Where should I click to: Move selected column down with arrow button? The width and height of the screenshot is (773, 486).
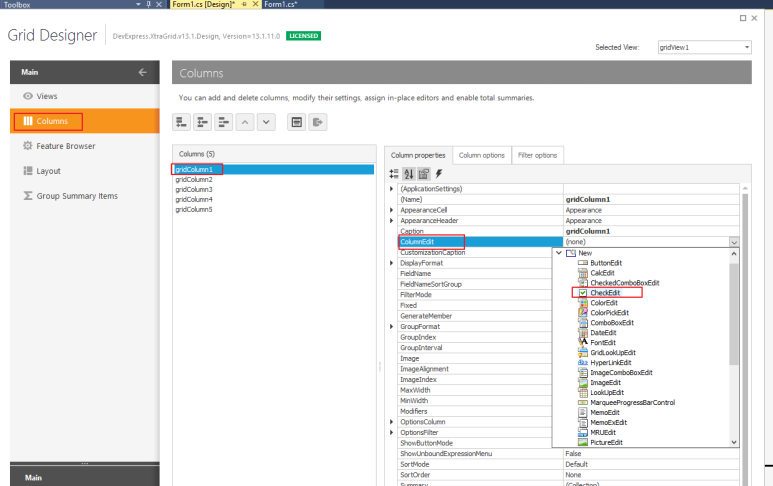tap(266, 122)
